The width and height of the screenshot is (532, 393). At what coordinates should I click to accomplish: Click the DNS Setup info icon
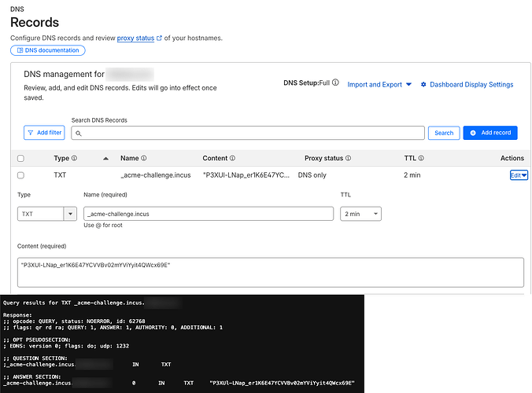pos(335,83)
